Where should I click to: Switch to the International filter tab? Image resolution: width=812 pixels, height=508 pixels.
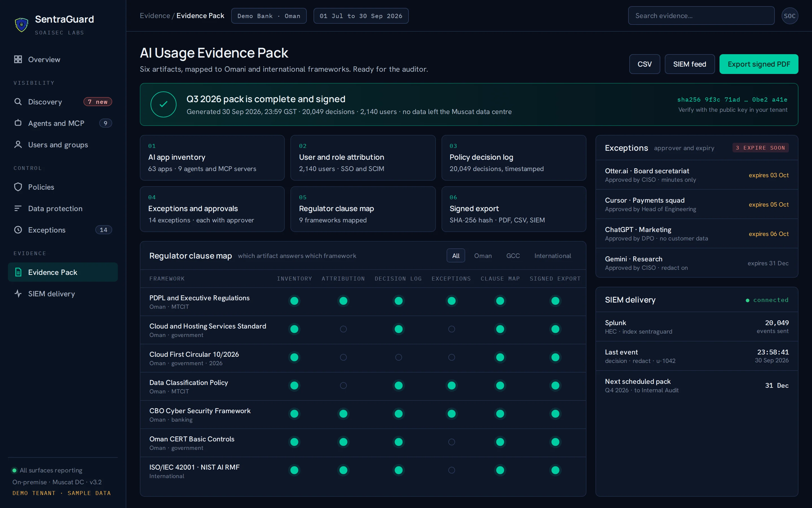[x=553, y=256]
